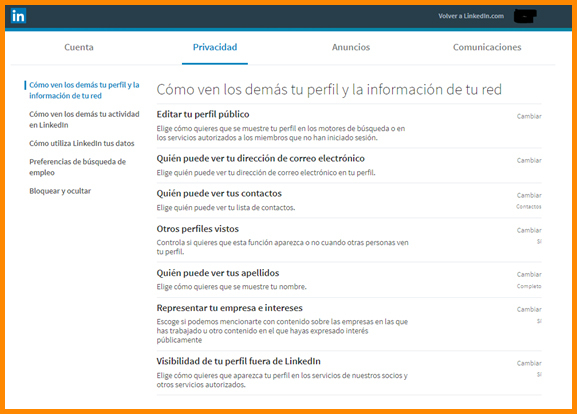Image resolution: width=577 pixels, height=414 pixels.
Task: Click Cambiar for Editar tu perfil público
Action: point(529,116)
